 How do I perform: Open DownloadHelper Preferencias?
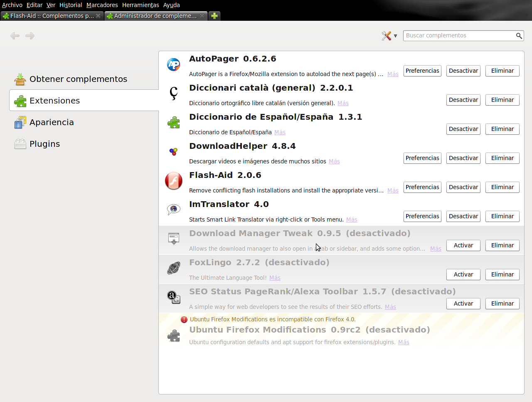tap(422, 158)
